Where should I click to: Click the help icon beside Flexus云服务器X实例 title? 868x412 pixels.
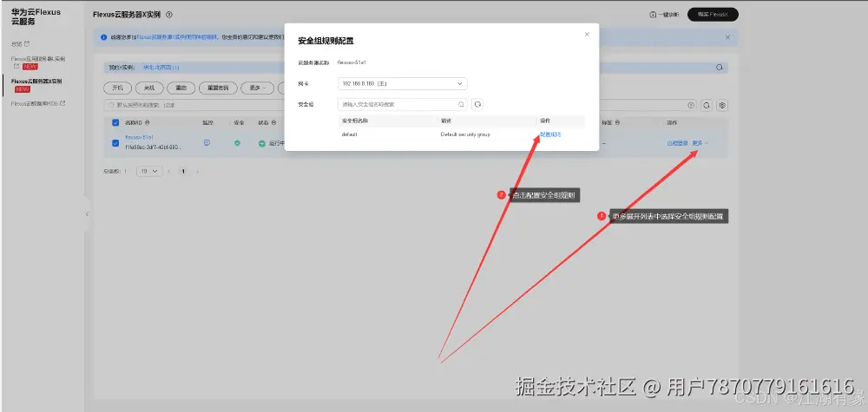tap(169, 15)
